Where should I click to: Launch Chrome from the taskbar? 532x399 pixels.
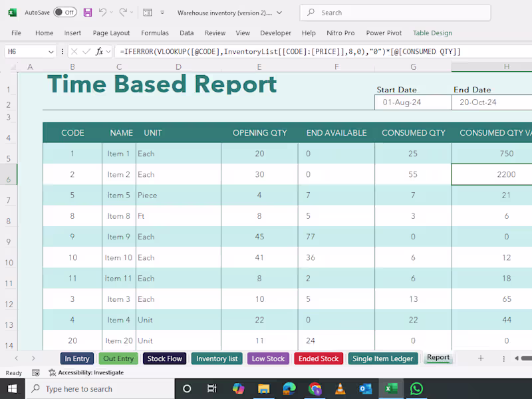(315, 388)
